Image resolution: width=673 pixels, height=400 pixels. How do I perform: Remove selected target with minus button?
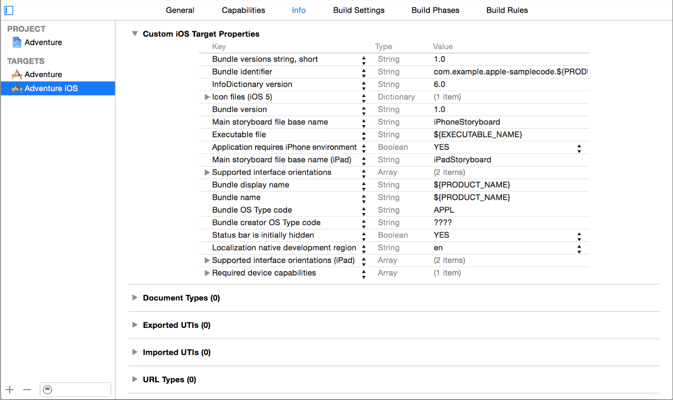pyautogui.click(x=27, y=389)
